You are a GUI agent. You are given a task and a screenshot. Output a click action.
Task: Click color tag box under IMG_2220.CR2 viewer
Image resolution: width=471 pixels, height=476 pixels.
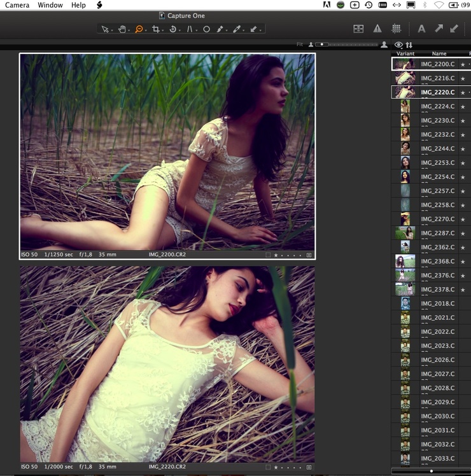(x=268, y=467)
